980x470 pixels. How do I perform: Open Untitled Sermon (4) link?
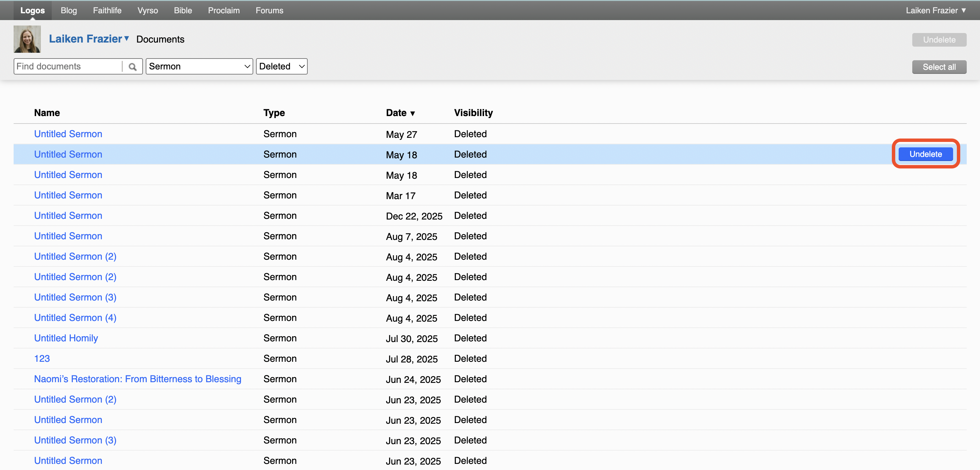[x=75, y=318]
